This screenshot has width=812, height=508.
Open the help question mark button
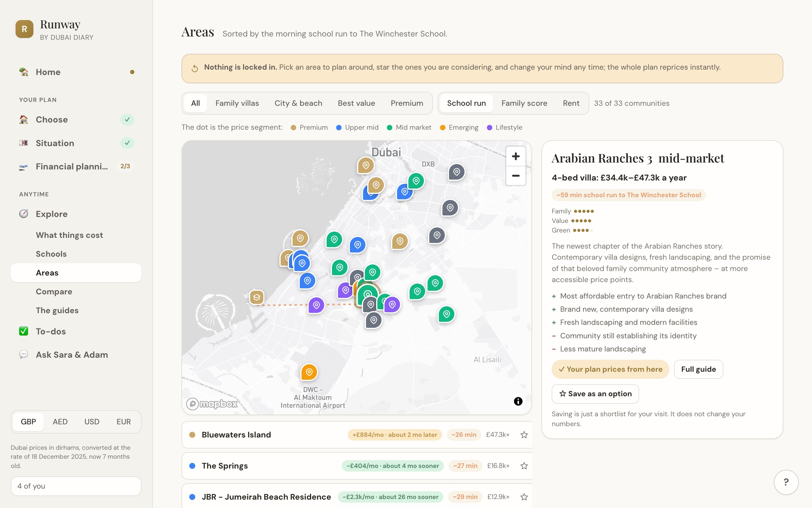click(x=786, y=482)
